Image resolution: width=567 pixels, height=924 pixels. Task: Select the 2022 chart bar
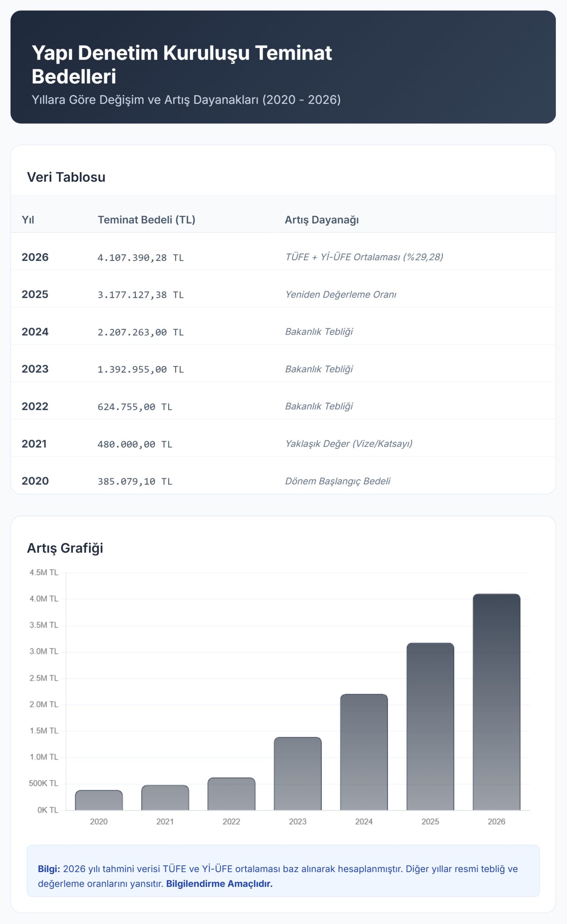(x=231, y=794)
